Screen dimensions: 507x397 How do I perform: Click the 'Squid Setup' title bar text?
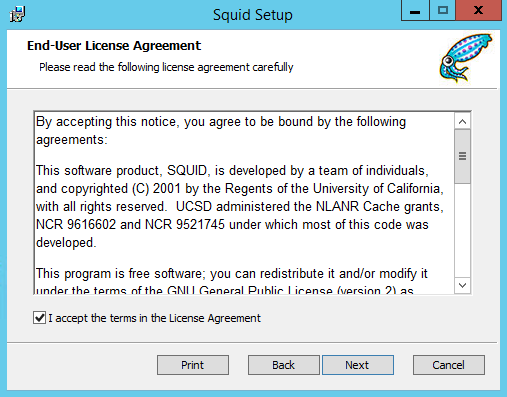[253, 15]
